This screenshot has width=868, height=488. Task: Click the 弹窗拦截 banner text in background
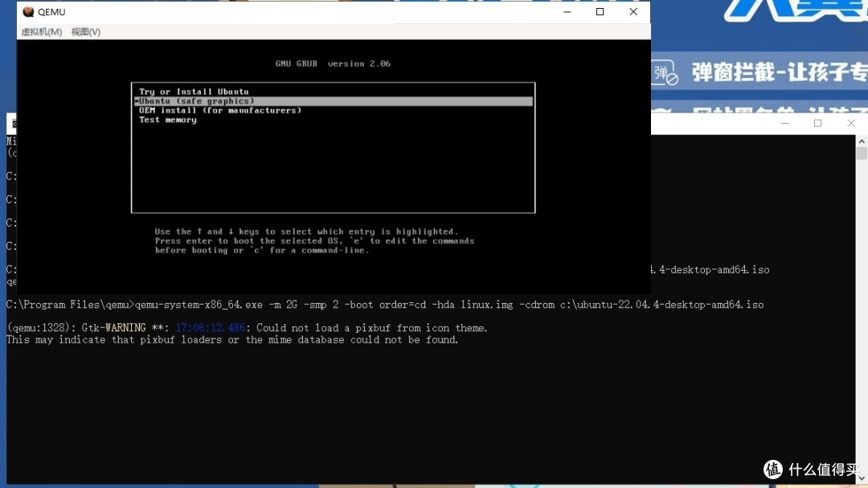point(780,72)
